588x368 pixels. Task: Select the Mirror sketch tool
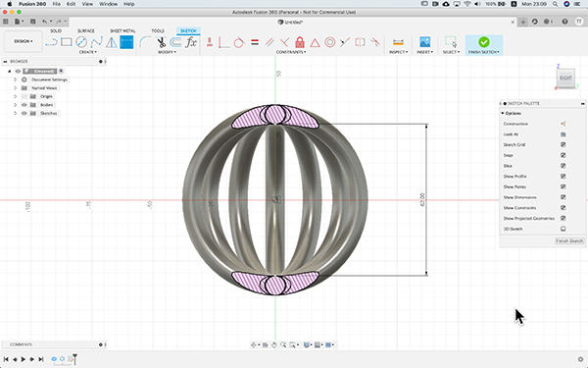click(x=112, y=42)
